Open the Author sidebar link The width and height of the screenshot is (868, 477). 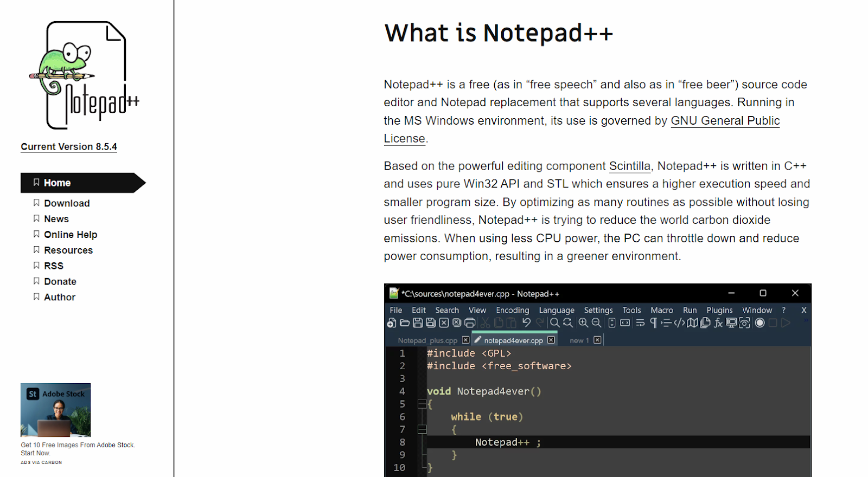pos(60,298)
